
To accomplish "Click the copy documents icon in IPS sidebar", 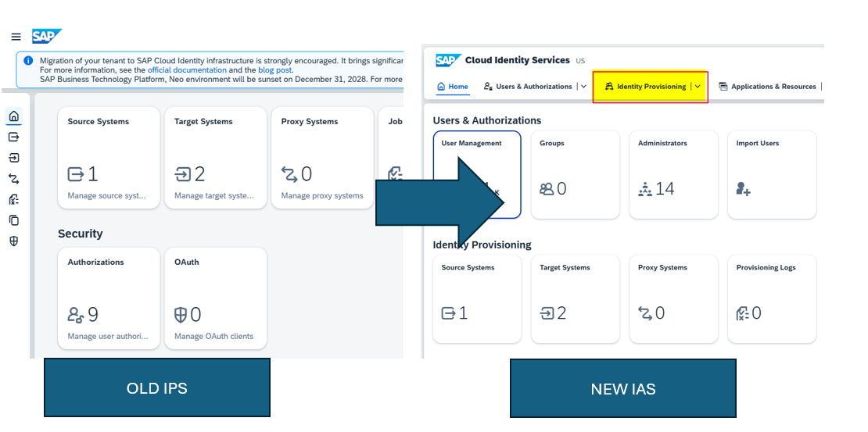I will click(x=14, y=220).
